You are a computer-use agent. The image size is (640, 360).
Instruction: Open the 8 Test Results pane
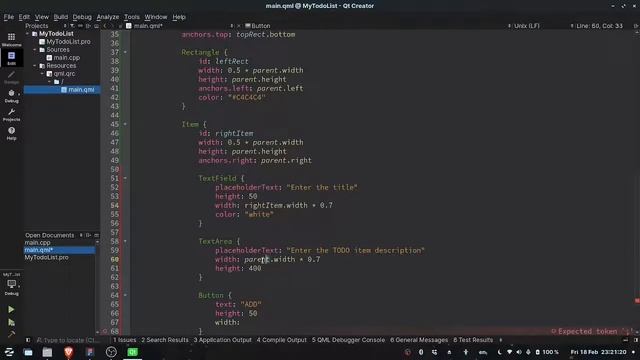pyautogui.click(x=473, y=340)
